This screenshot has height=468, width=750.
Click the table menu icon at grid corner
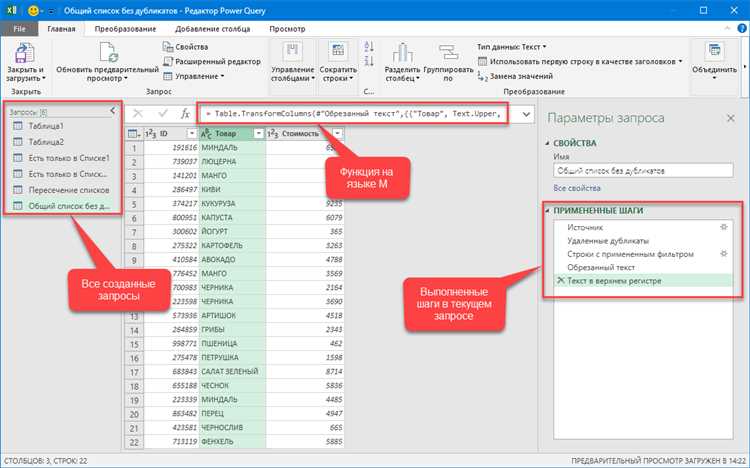coord(134,134)
